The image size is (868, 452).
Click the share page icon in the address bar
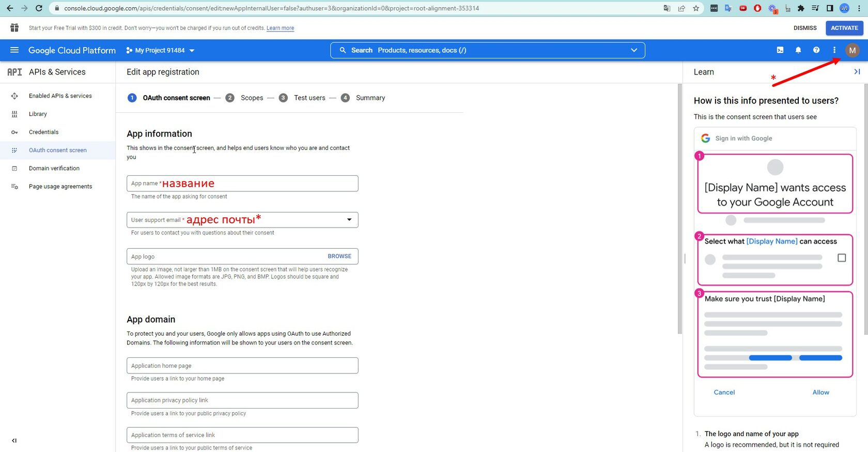tap(681, 8)
